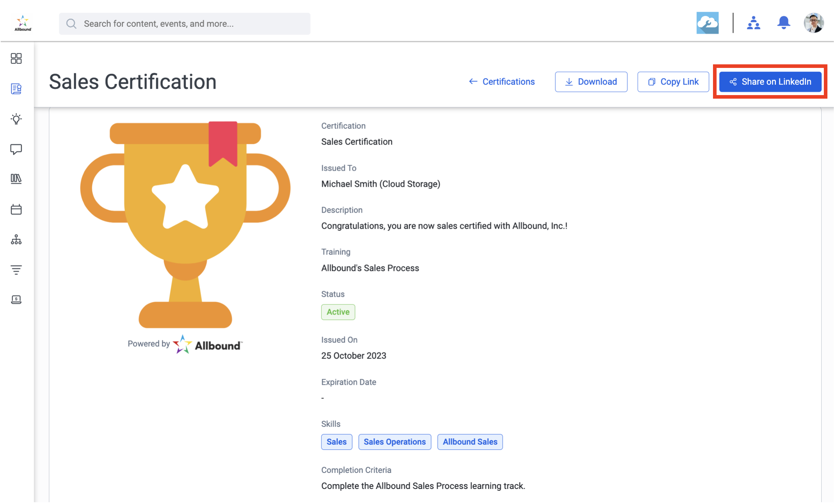Viewport: 836px width, 504px height.
Task: Open the org chart icon in sidebar
Action: [x=16, y=240]
